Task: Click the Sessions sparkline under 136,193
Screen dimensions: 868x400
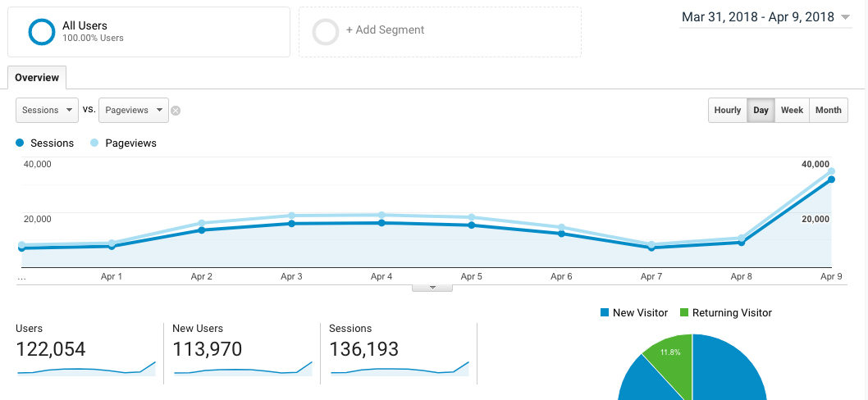Action: click(x=399, y=369)
